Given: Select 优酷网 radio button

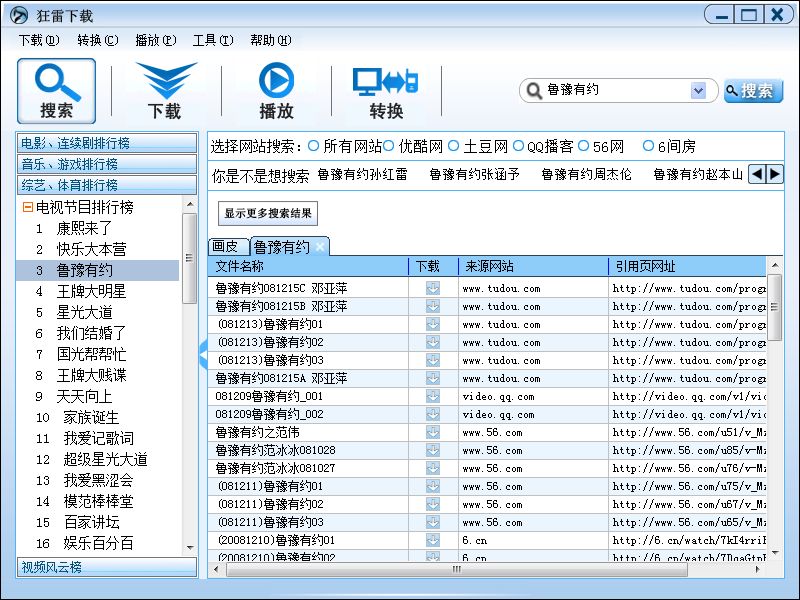Looking at the screenshot, I should pyautogui.click(x=388, y=146).
